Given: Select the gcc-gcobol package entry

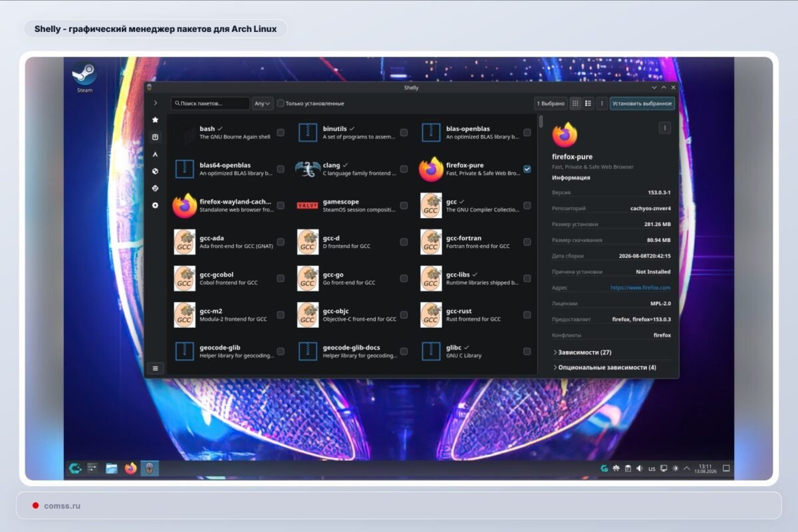Looking at the screenshot, I should click(x=229, y=279).
